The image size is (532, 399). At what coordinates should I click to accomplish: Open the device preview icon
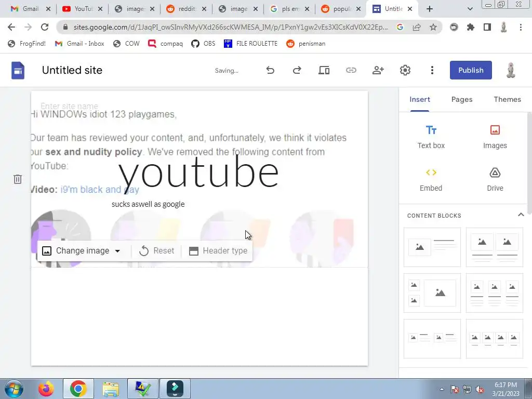tap(324, 70)
